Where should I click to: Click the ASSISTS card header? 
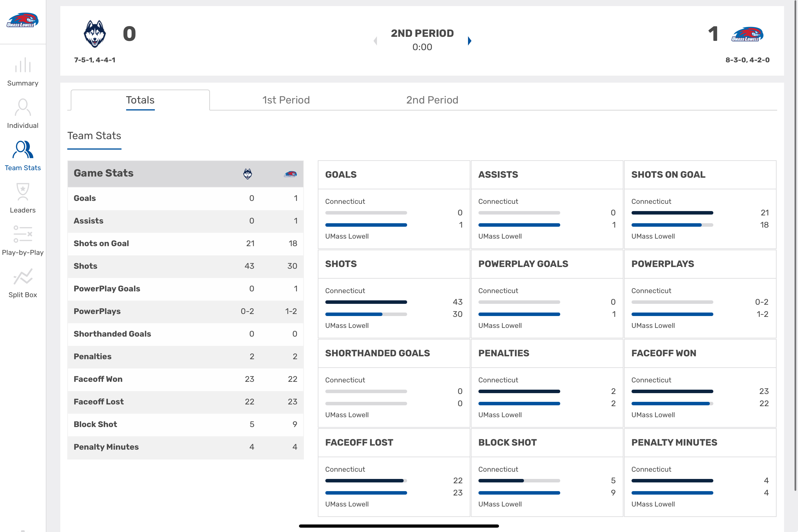[547, 175]
